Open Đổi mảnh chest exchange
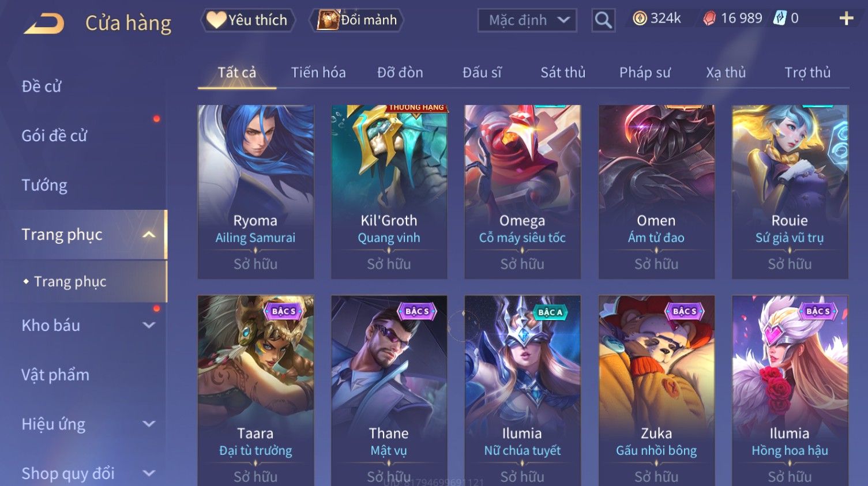This screenshot has height=486, width=868. point(357,20)
